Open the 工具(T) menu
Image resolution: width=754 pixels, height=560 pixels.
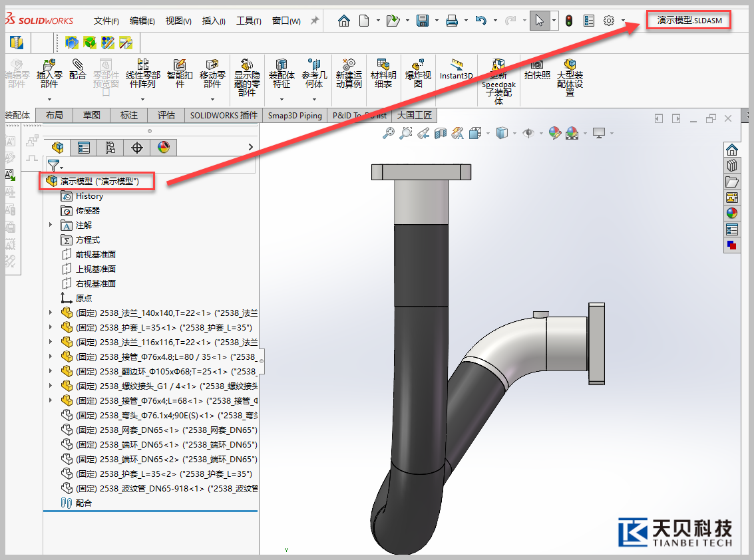coord(248,21)
